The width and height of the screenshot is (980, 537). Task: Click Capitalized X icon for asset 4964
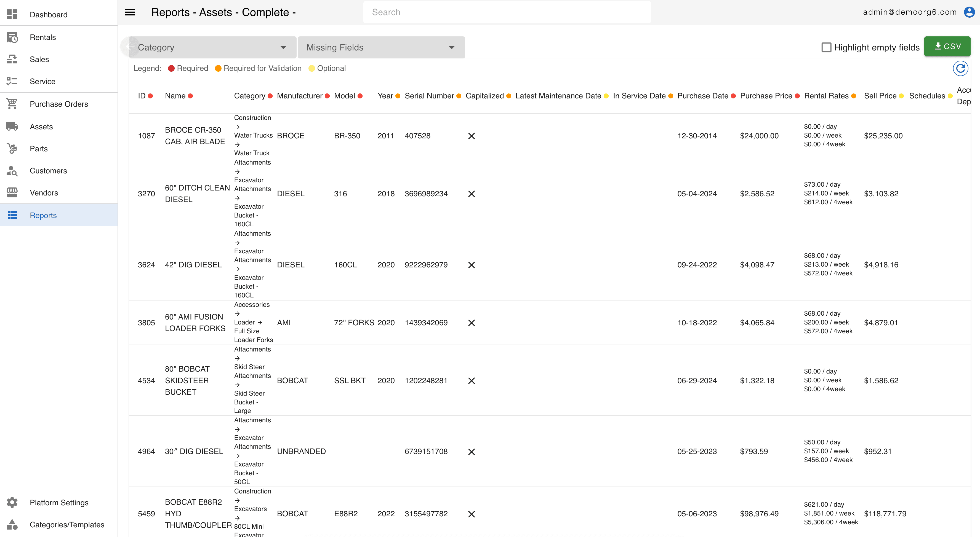(471, 452)
